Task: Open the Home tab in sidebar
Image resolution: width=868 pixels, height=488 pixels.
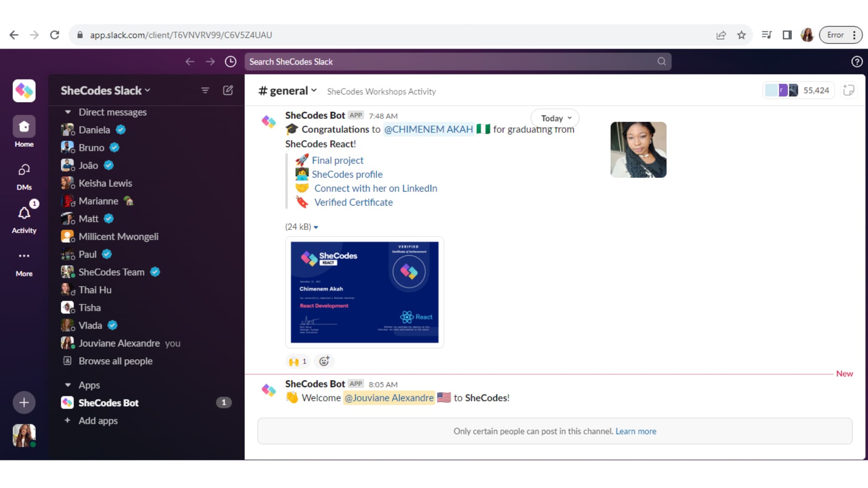Action: 24,127
